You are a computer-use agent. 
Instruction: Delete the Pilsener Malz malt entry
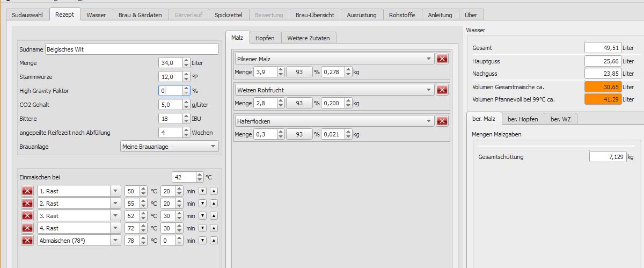[442, 59]
